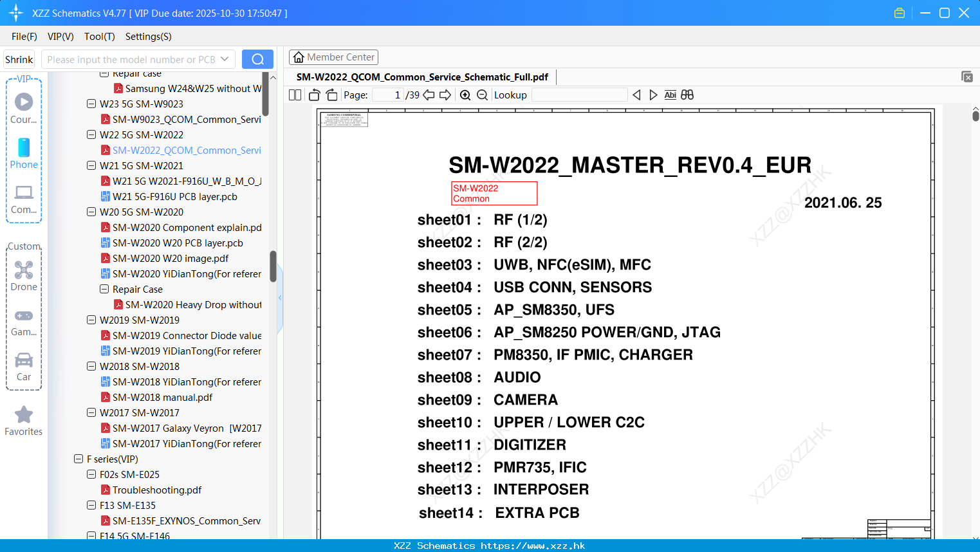Click the blue search button

tap(257, 59)
